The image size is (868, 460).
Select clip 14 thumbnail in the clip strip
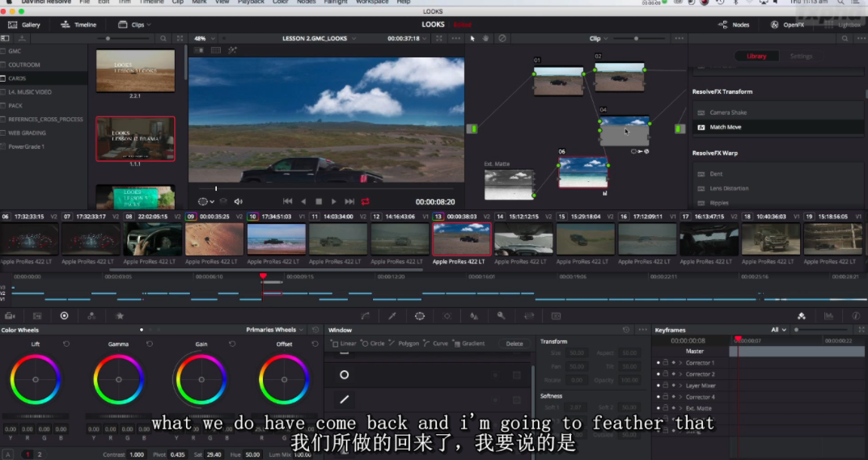[x=523, y=239]
